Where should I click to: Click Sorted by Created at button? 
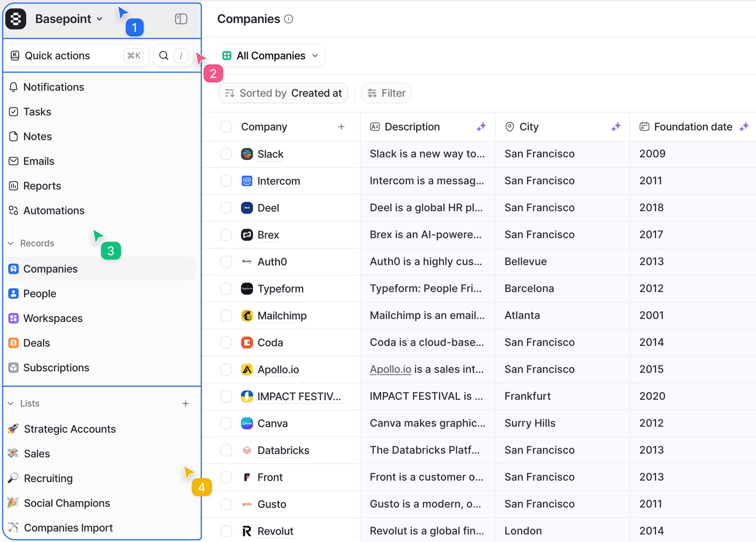pyautogui.click(x=283, y=93)
